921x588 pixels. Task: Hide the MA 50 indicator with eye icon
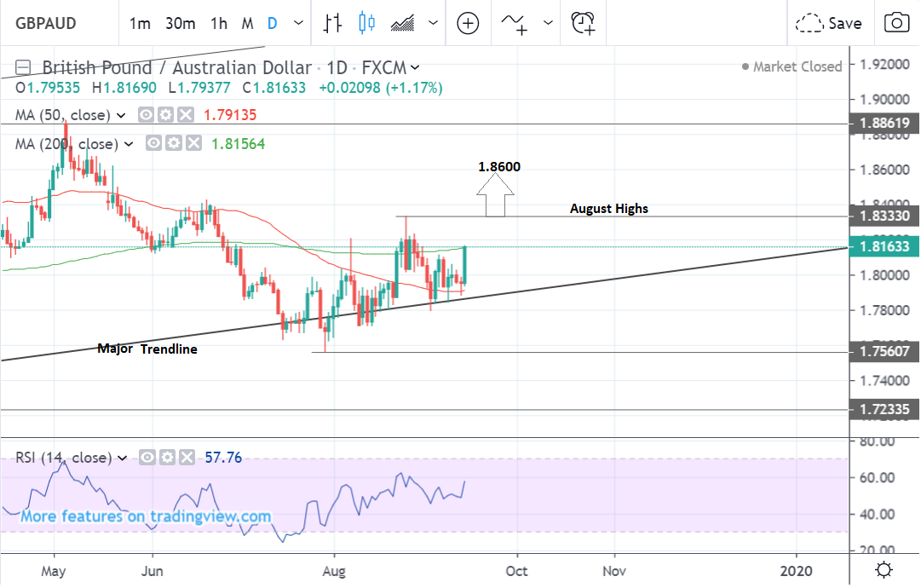(x=146, y=114)
